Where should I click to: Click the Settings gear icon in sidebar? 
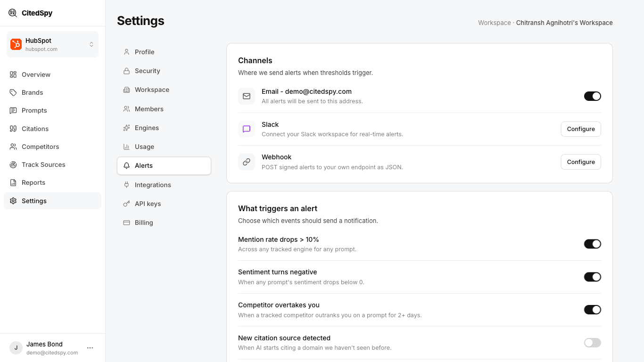point(13,201)
